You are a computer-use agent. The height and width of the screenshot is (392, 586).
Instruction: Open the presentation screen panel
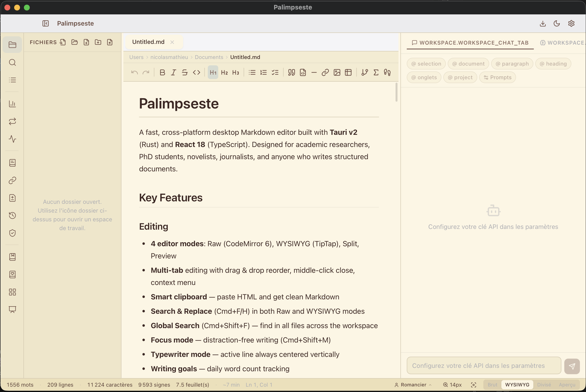point(12,310)
